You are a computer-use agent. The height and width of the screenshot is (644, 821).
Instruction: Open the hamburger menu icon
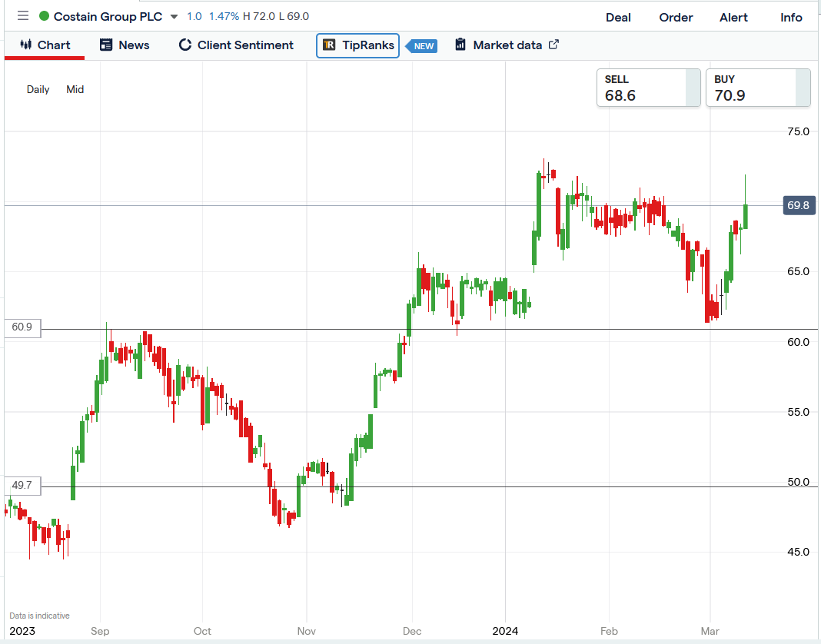[x=22, y=15]
